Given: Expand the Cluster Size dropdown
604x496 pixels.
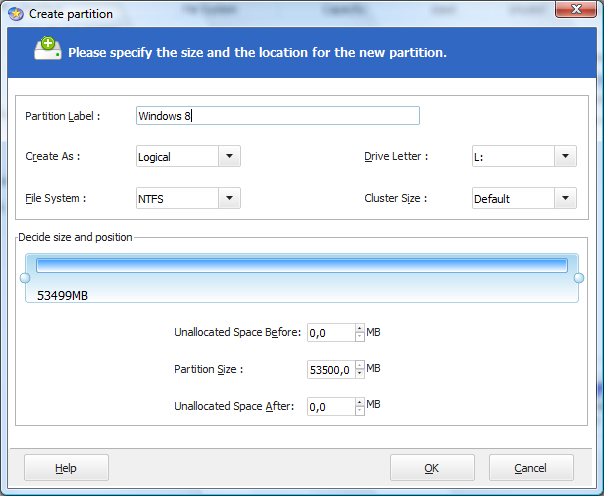Looking at the screenshot, I should pos(565,198).
